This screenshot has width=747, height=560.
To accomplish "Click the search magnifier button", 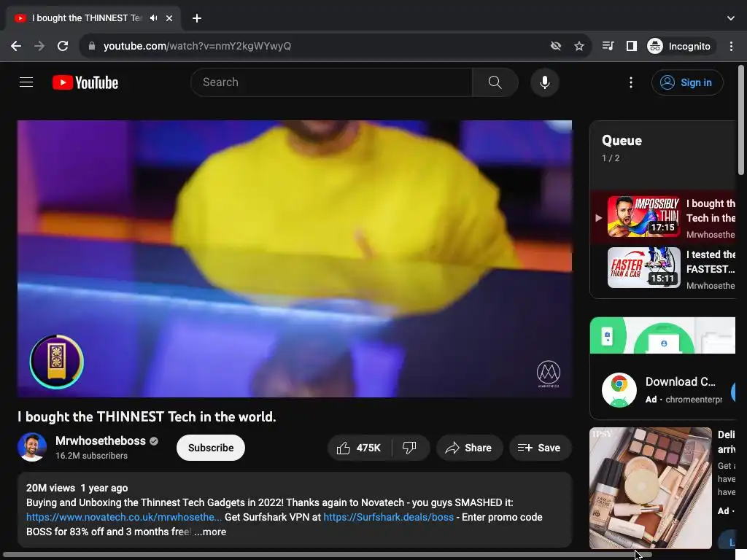I will point(495,82).
